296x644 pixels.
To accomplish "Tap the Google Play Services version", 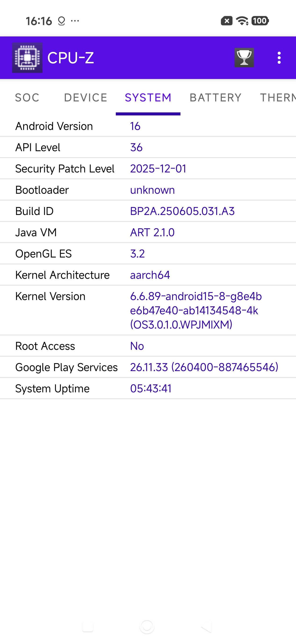I will pos(204,367).
